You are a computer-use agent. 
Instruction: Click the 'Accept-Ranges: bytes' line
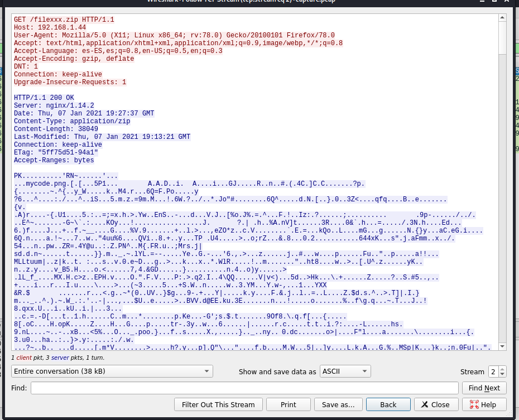coord(54,160)
